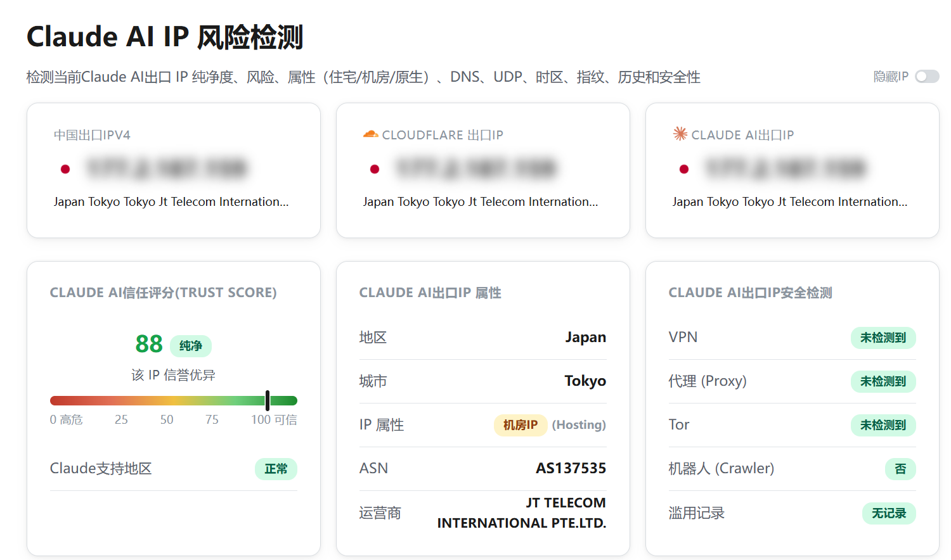951x560 pixels.
Task: Click the 未检测到 badge for VPN
Action: [883, 338]
